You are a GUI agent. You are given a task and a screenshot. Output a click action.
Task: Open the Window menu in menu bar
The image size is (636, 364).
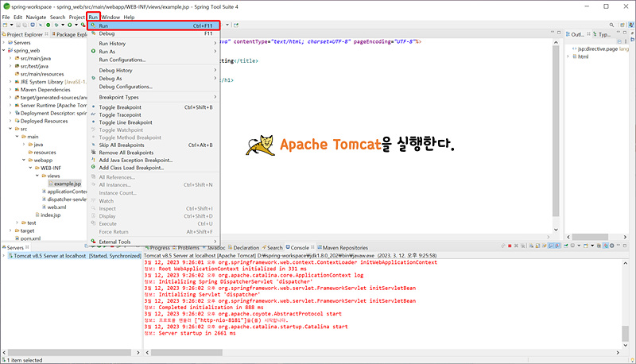tap(111, 17)
